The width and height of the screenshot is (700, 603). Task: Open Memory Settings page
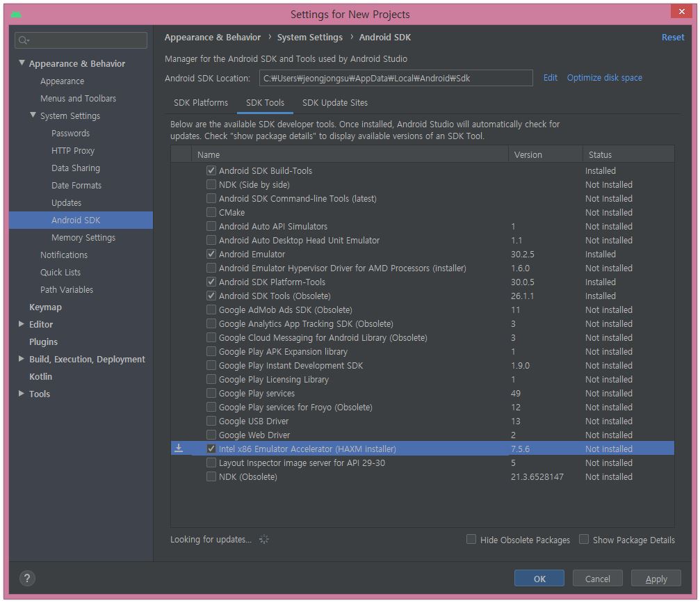point(83,238)
